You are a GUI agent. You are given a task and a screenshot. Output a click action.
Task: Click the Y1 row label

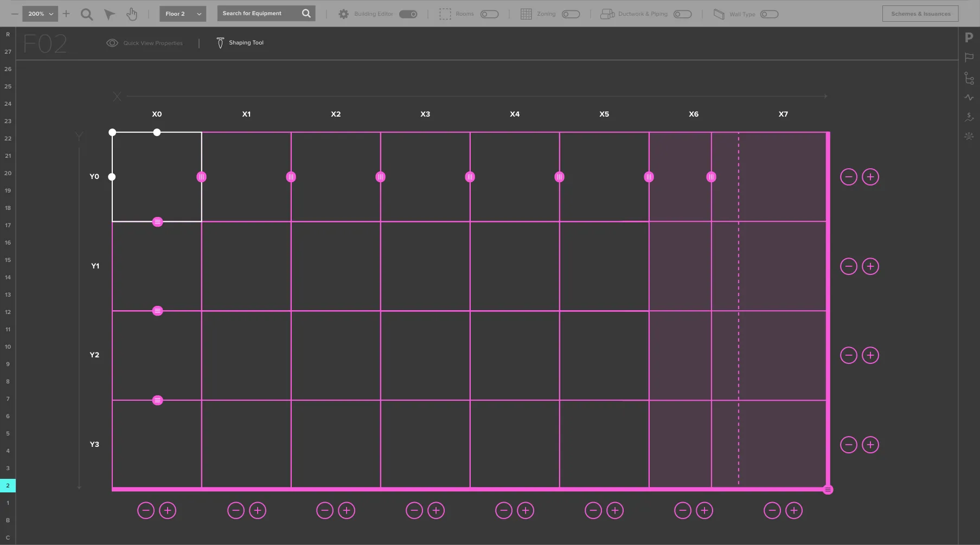(95, 266)
